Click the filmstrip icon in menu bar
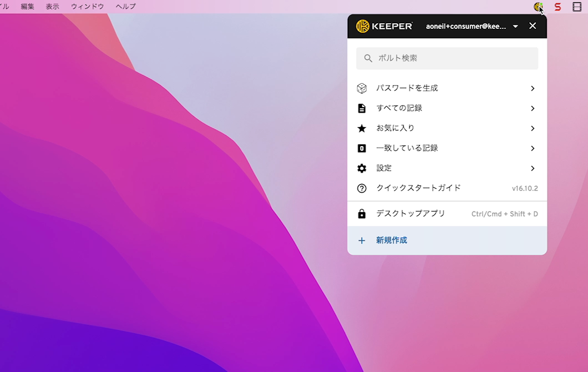Viewport: 588px width, 372px height. (577, 7)
